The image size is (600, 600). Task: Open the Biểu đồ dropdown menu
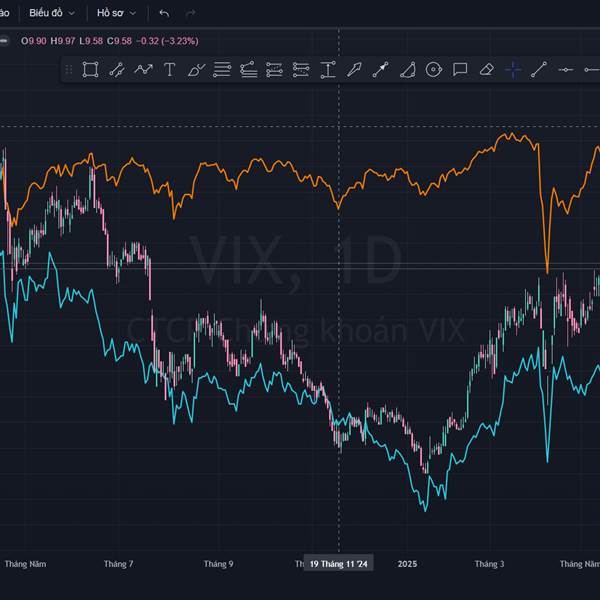tap(52, 13)
